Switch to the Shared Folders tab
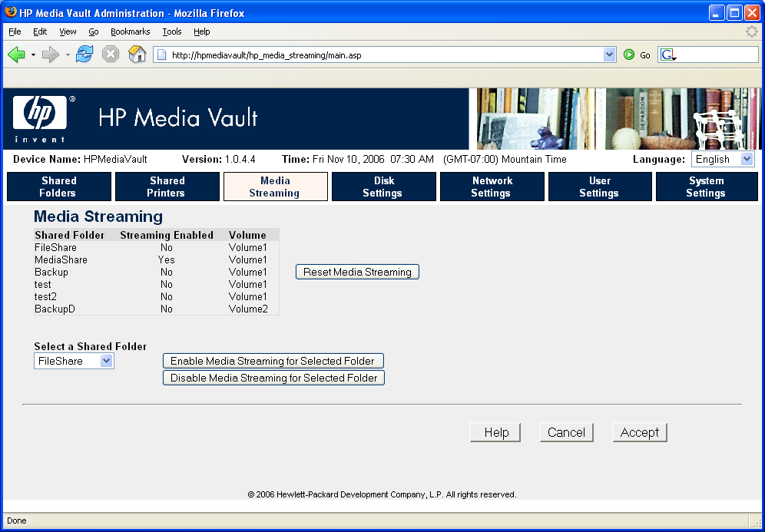The image size is (765, 532). 58,187
